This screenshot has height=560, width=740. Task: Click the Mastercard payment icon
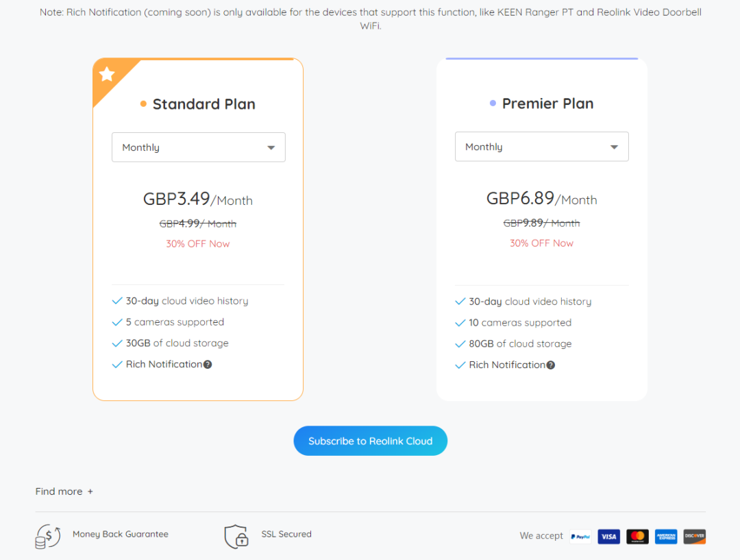638,537
